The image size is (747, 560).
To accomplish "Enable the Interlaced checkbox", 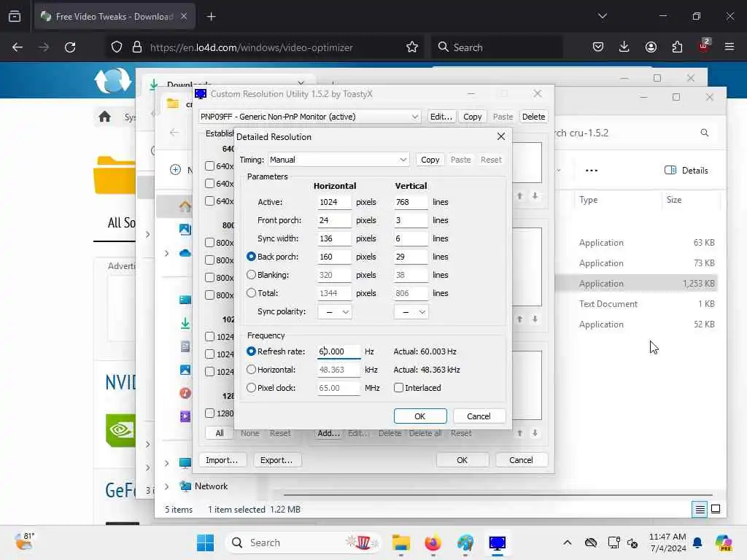I will (399, 388).
